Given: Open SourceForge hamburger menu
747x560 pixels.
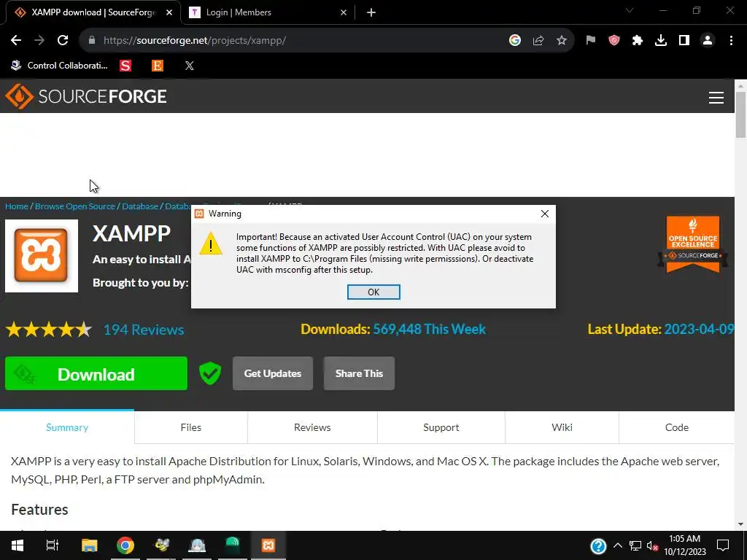Looking at the screenshot, I should click(x=716, y=98).
